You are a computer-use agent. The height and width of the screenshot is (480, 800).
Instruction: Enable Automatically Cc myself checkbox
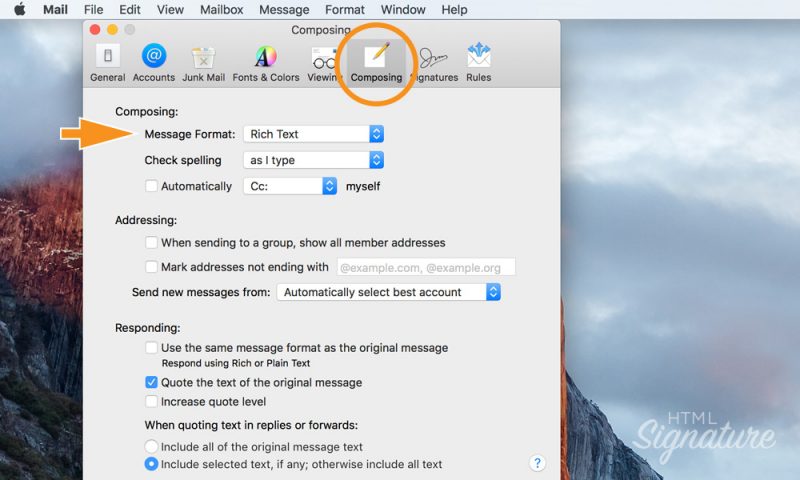[152, 186]
